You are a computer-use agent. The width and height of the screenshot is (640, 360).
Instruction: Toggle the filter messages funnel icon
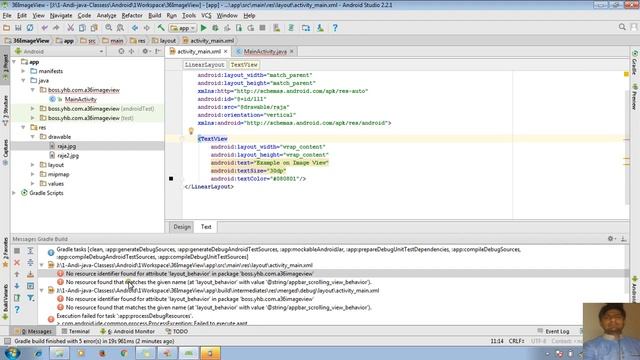(30, 298)
